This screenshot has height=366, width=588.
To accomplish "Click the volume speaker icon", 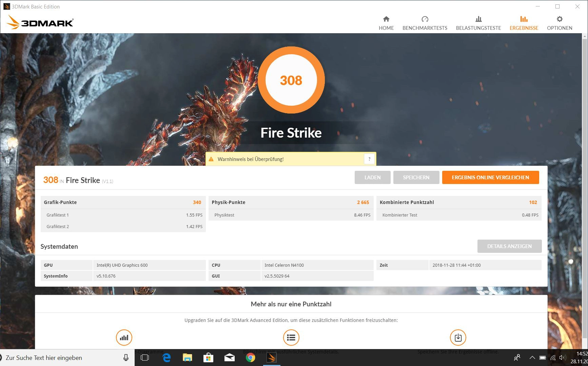I will (563, 358).
